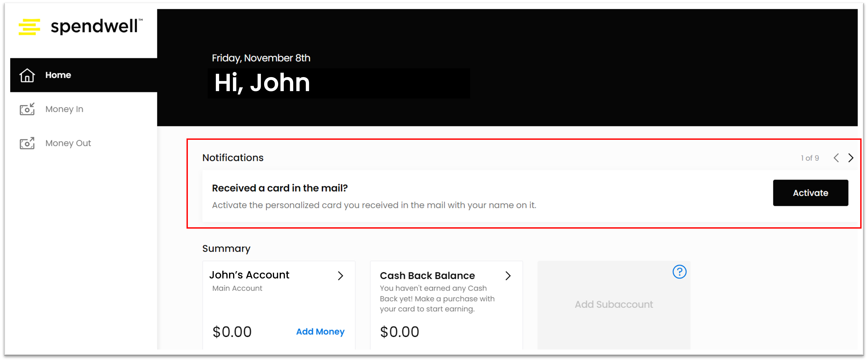Click the Add Money link

click(x=320, y=332)
